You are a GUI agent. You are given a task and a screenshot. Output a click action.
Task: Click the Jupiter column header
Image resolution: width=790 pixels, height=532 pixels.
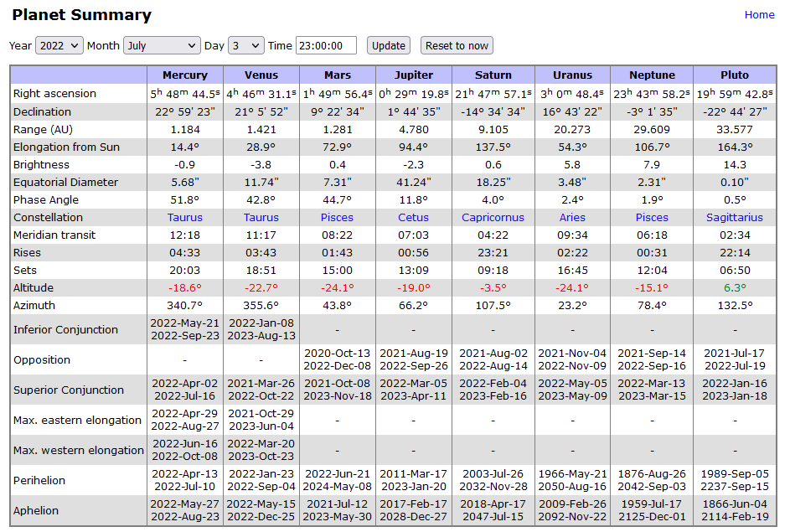[414, 75]
